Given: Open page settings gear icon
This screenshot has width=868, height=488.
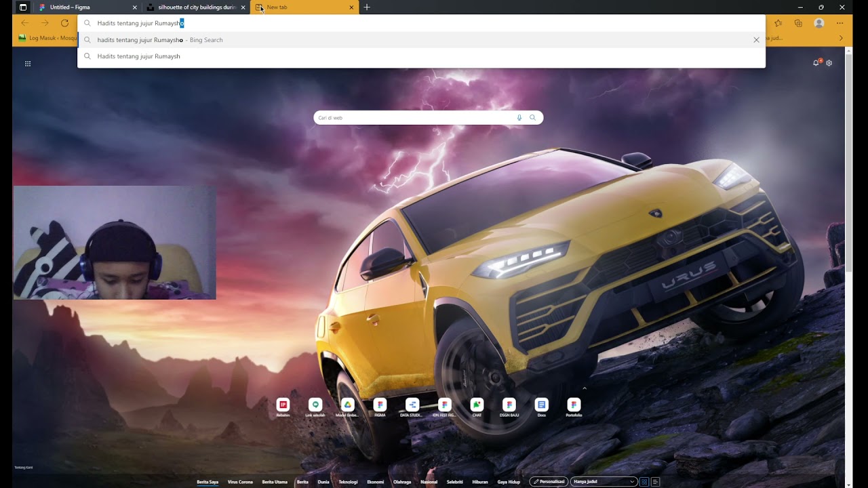Looking at the screenshot, I should [x=829, y=63].
